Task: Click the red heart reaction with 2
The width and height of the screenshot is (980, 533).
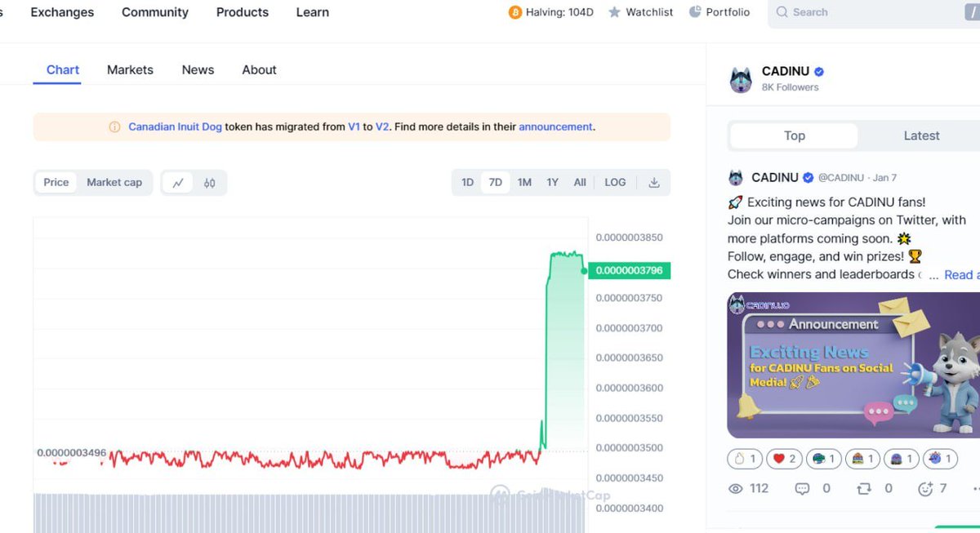Action: pyautogui.click(x=784, y=459)
